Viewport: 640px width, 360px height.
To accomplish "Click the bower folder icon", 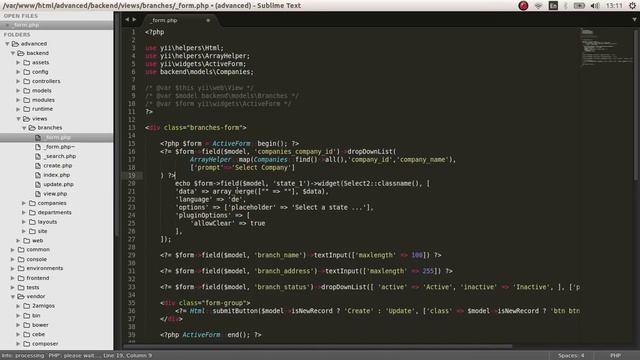I will [27, 325].
